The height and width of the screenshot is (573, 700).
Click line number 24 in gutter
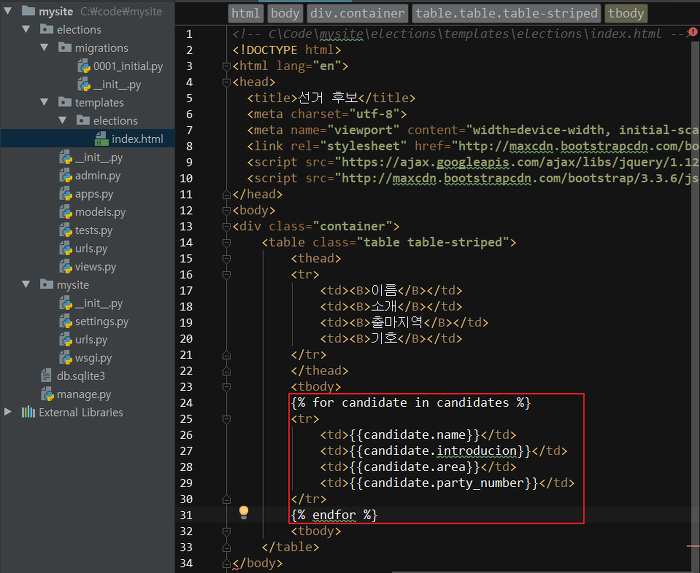click(186, 403)
